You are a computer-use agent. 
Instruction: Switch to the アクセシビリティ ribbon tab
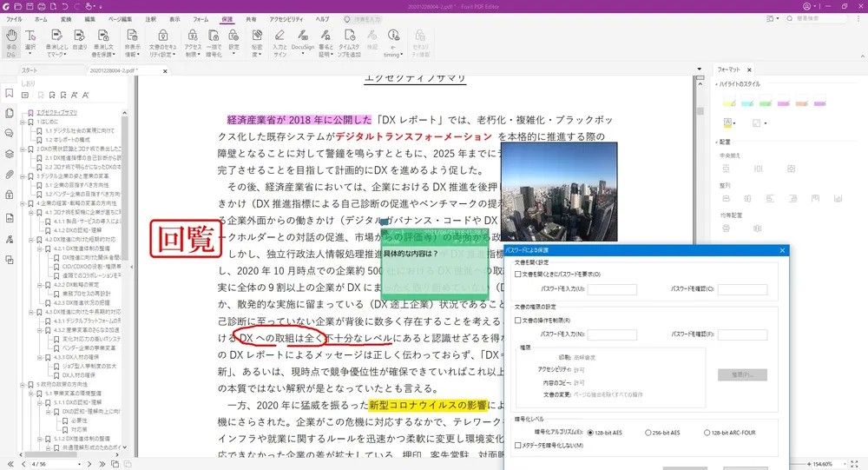(x=286, y=19)
